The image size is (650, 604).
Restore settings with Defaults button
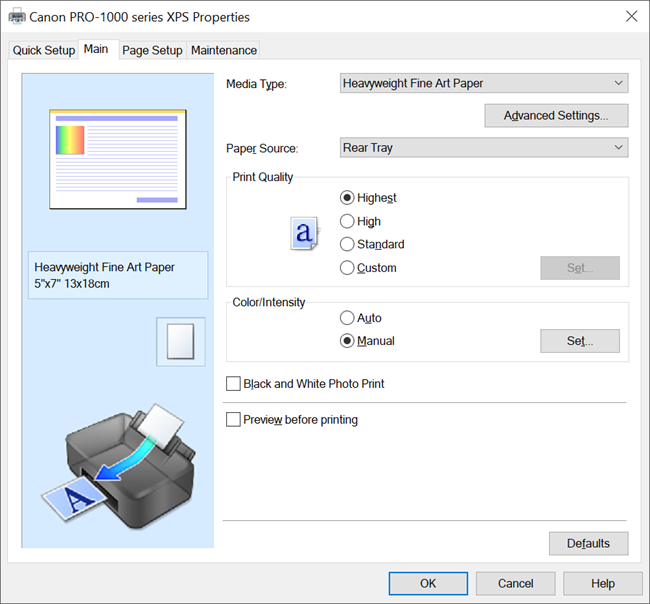tap(588, 543)
